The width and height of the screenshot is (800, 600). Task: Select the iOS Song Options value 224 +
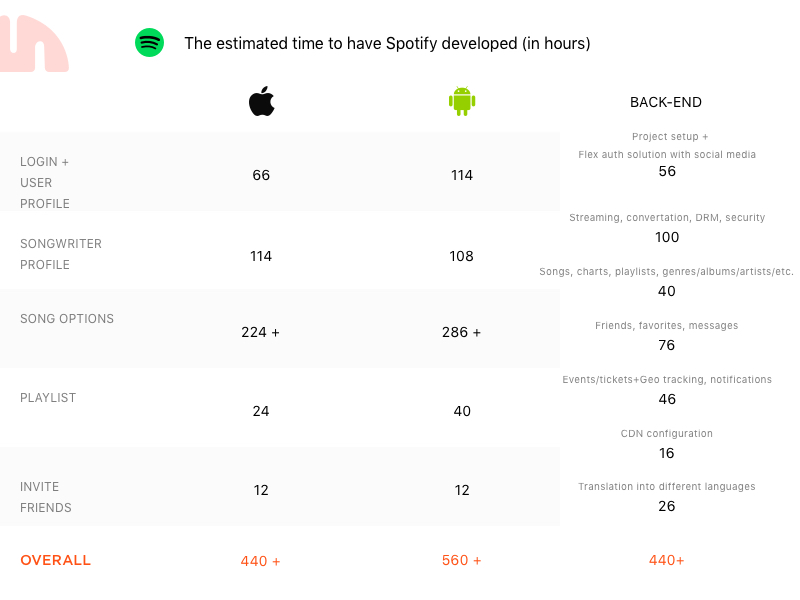[x=260, y=332]
